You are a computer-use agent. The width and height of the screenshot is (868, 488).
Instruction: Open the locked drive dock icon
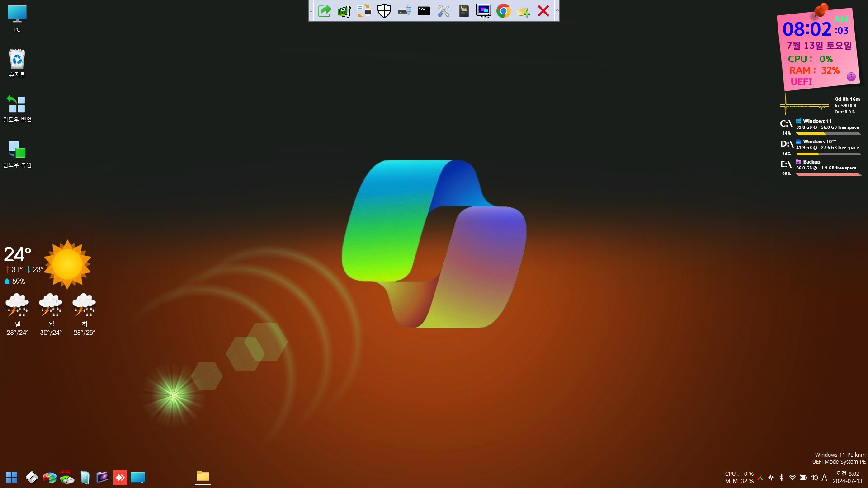[x=404, y=11]
